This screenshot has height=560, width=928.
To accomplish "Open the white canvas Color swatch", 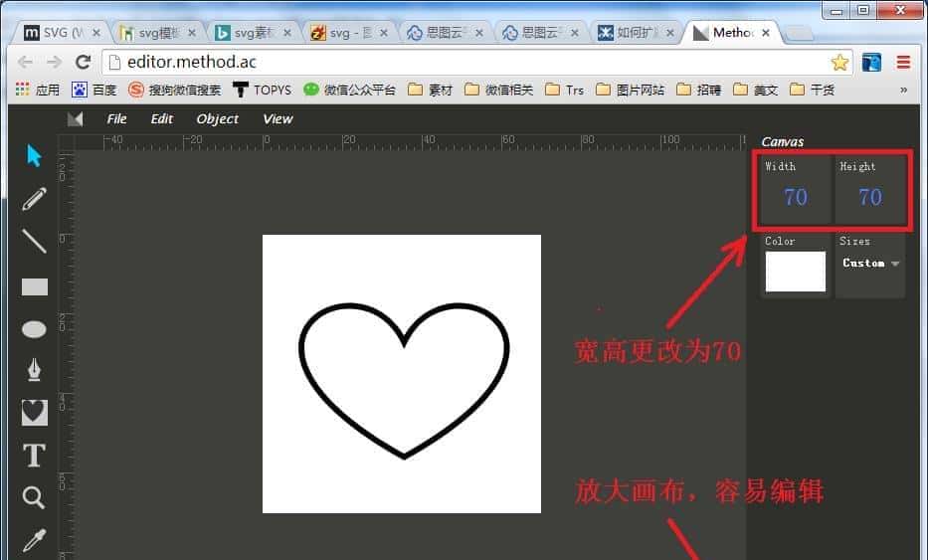I will [796, 272].
